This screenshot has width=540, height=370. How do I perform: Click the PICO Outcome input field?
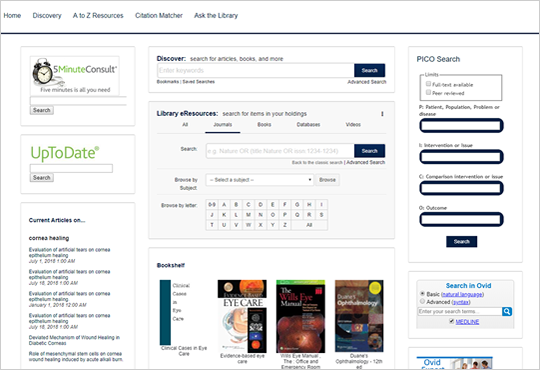pyautogui.click(x=461, y=219)
